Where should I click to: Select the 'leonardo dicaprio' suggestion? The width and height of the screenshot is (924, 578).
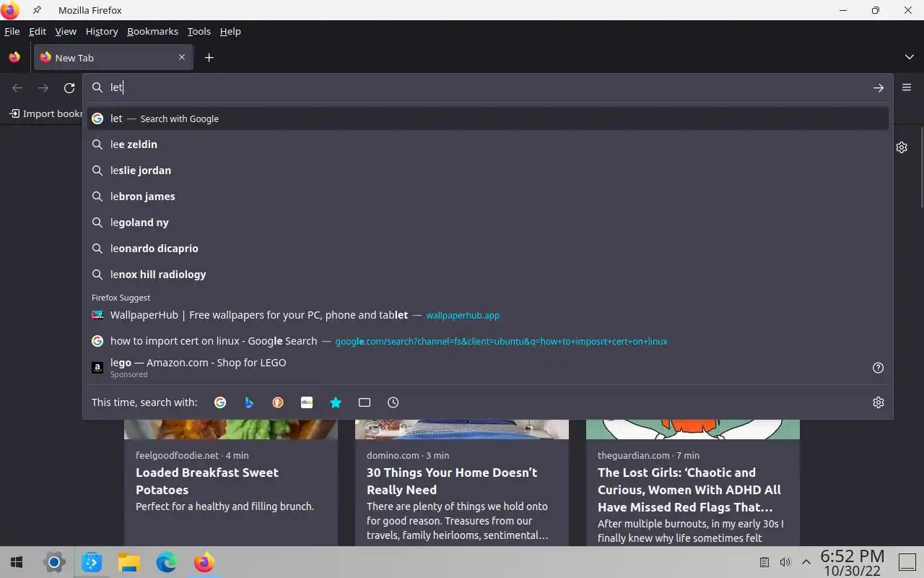click(487, 249)
